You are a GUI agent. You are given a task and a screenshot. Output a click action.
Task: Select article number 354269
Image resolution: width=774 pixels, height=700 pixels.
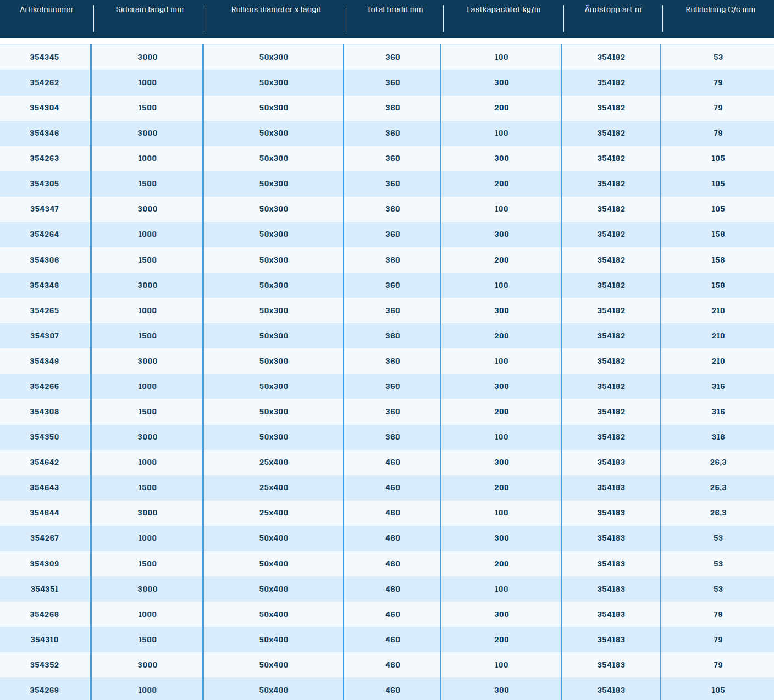coord(45,690)
